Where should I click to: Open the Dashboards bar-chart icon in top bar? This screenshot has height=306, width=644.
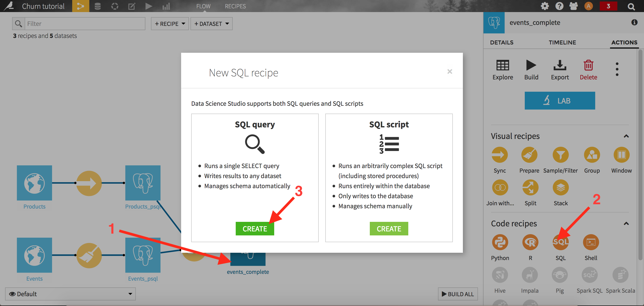(166, 6)
